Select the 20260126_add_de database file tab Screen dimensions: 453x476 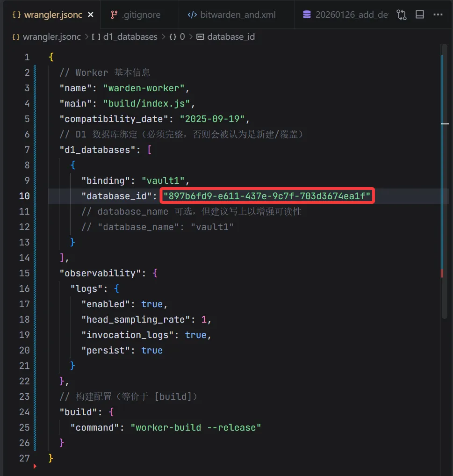click(x=351, y=14)
